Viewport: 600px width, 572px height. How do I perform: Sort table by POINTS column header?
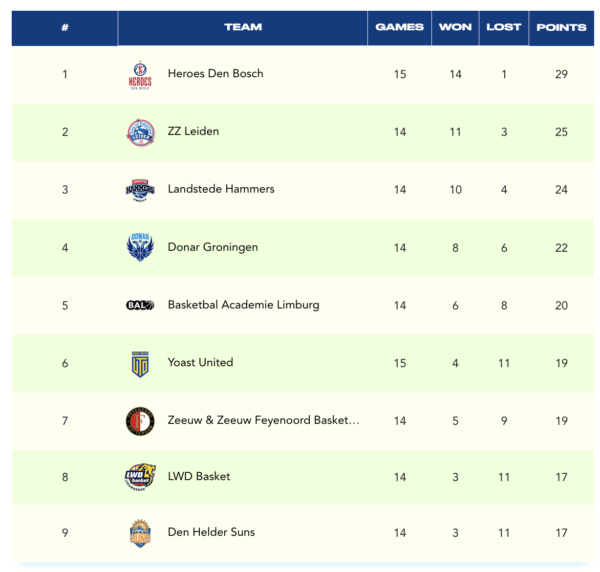point(561,27)
